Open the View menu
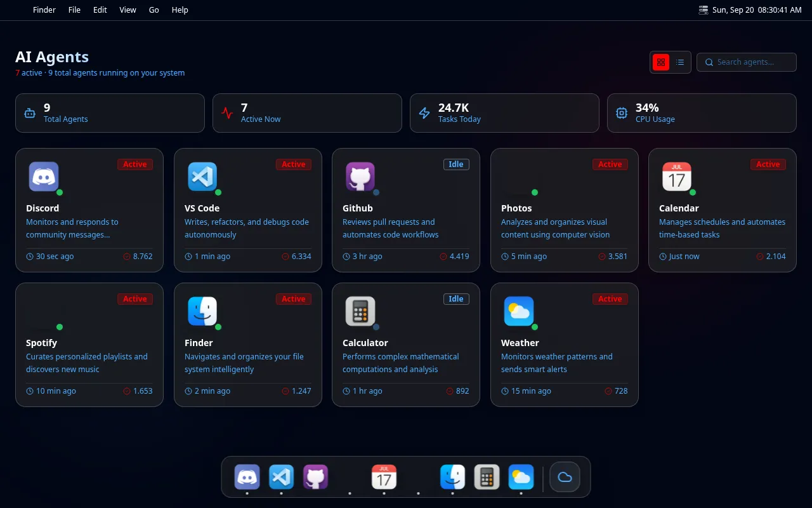 (x=128, y=10)
